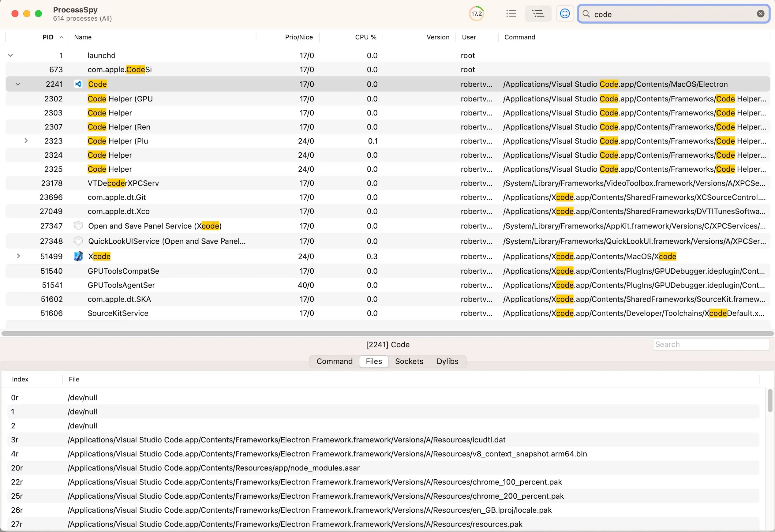Collapse the launchd process tree
This screenshot has width=775, height=532.
pyautogui.click(x=10, y=55)
